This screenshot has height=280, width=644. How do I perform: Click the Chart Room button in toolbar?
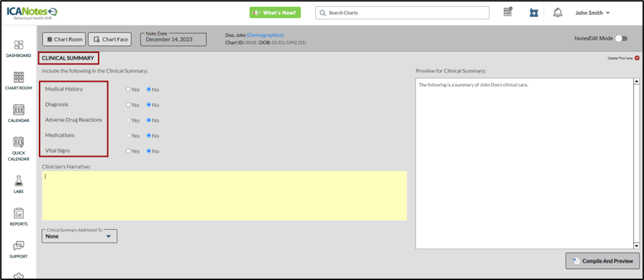point(64,40)
